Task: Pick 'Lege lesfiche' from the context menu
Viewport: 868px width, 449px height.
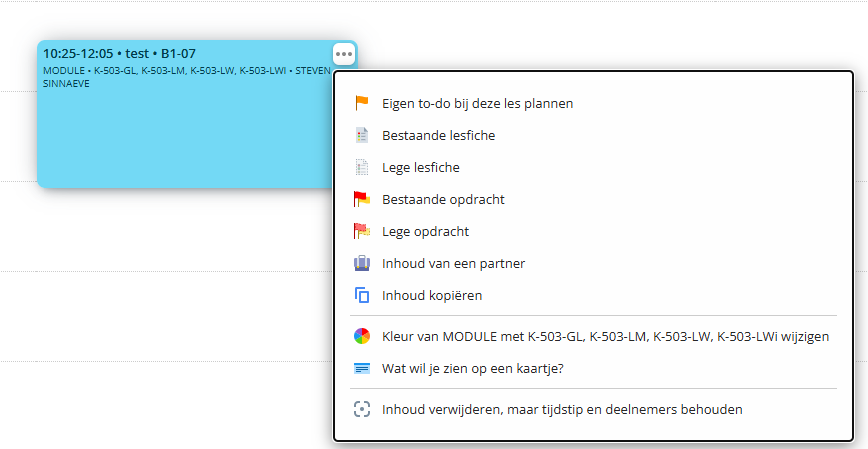Action: click(x=421, y=167)
